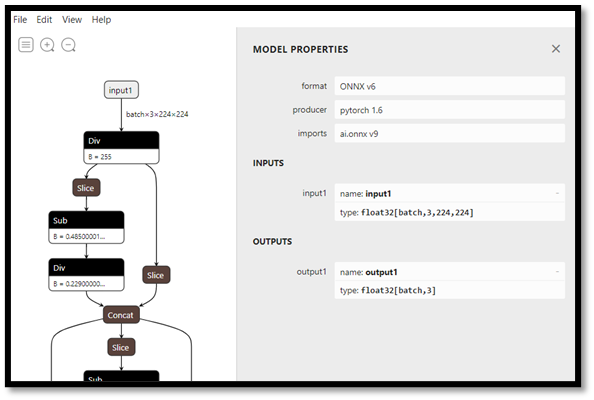The image size is (594, 400).
Task: Click the producer field pytorch 1.6
Action: point(450,110)
